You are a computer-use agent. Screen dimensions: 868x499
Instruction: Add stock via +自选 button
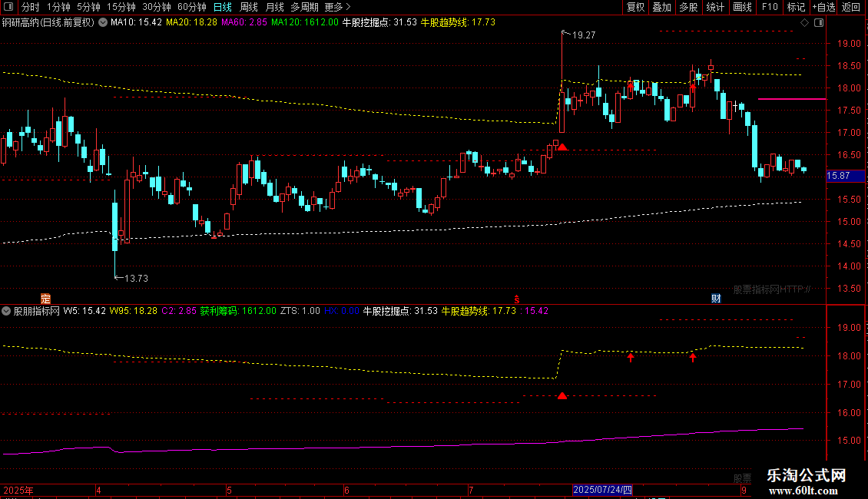click(823, 7)
